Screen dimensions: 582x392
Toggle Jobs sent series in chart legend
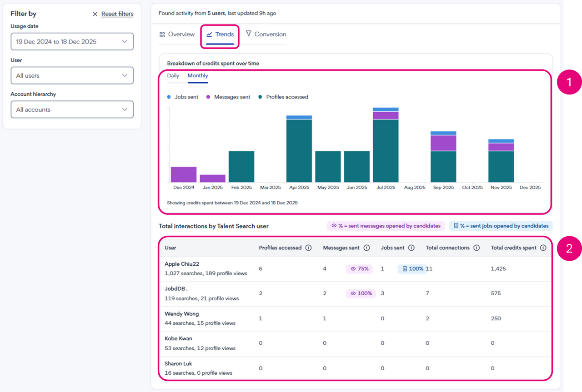183,97
